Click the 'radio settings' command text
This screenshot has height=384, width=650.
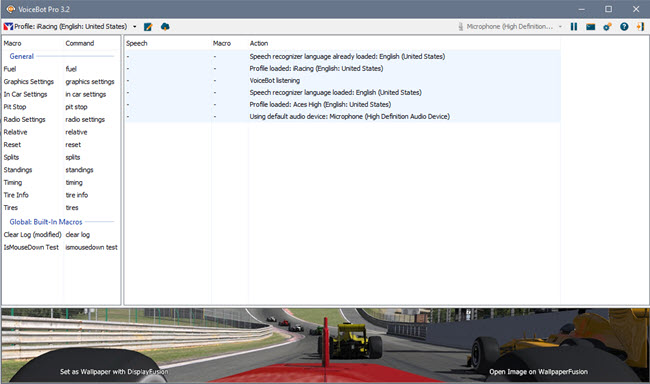coord(85,119)
